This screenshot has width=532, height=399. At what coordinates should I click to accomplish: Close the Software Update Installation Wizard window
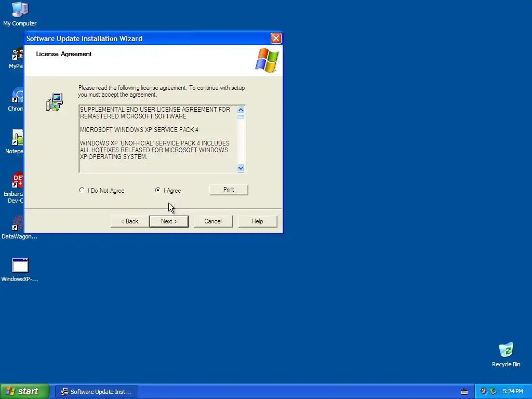[x=276, y=38]
